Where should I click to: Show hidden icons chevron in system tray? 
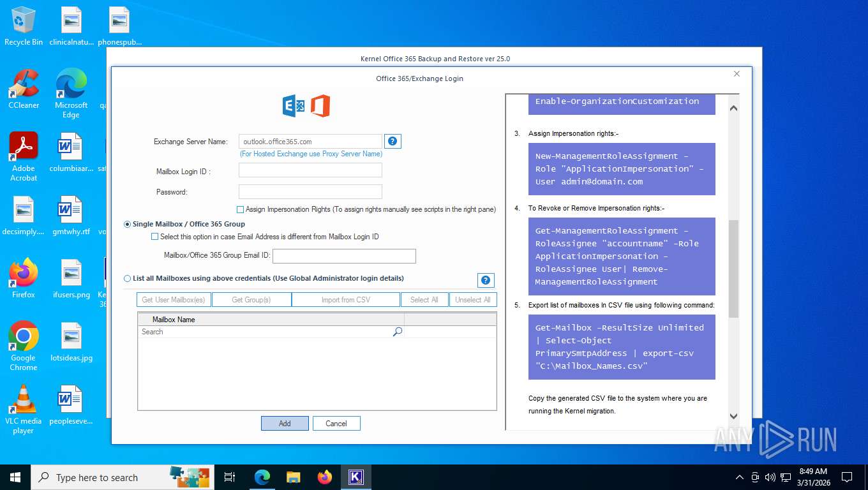(740, 477)
